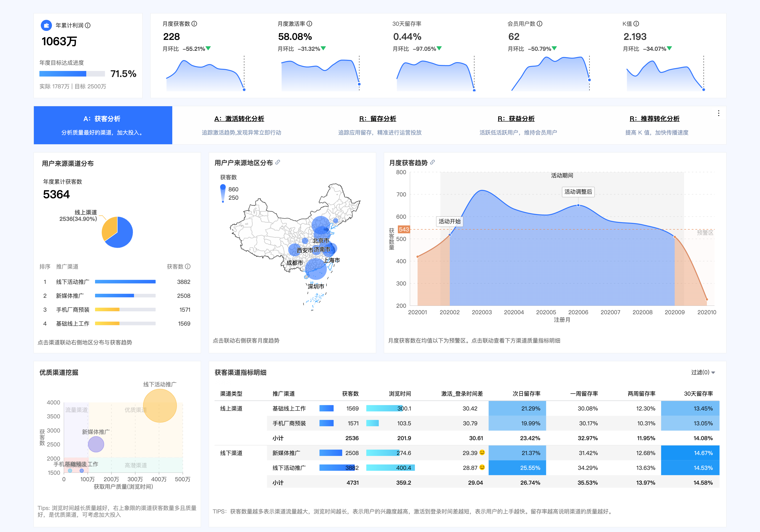Screen dimensions: 760x532
Task: Click the info icon beside 获客数 column header
Action: [x=188, y=266]
